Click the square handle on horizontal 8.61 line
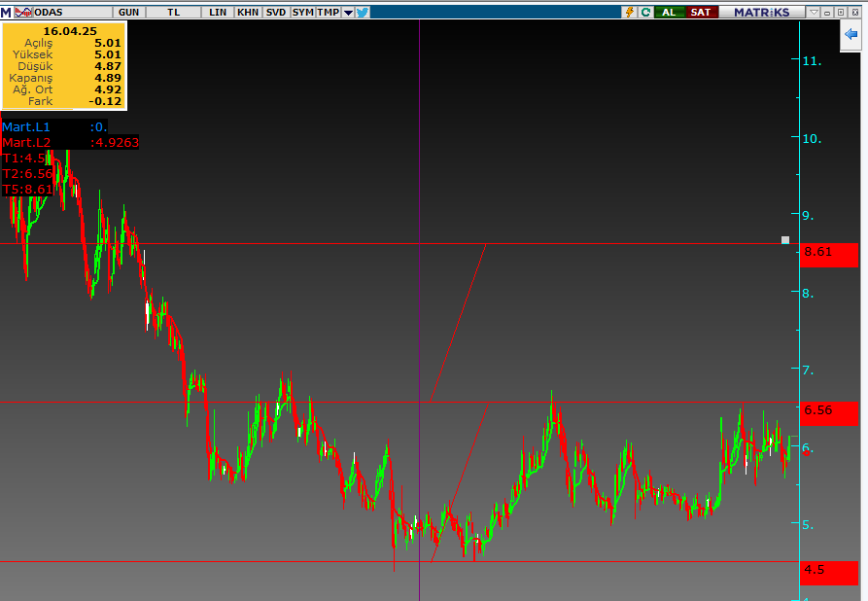The width and height of the screenshot is (868, 601). coord(783,238)
